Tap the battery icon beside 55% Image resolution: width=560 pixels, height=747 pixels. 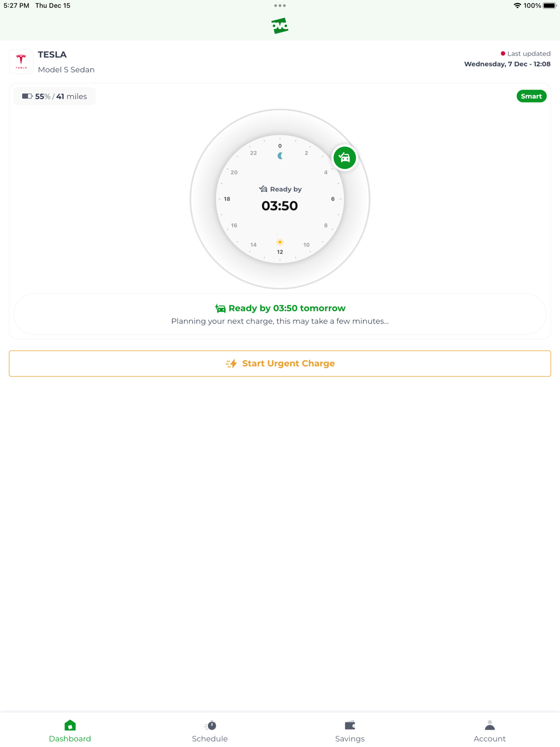tap(27, 96)
